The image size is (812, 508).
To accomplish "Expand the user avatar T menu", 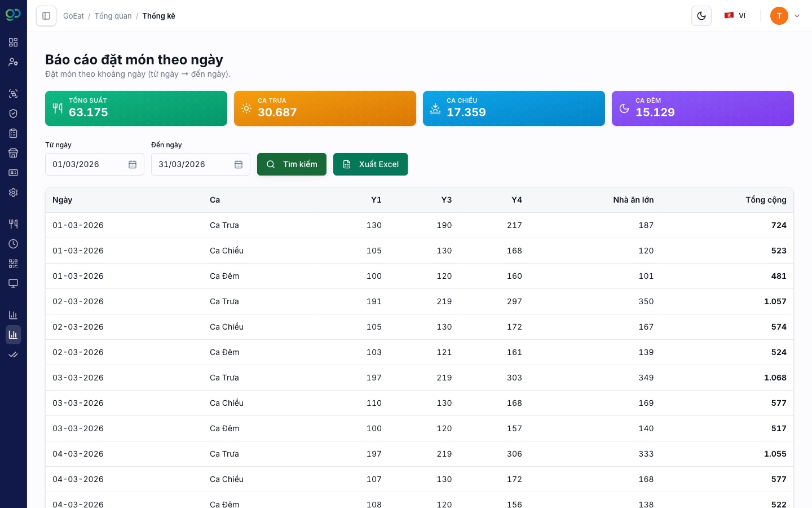I will point(785,16).
